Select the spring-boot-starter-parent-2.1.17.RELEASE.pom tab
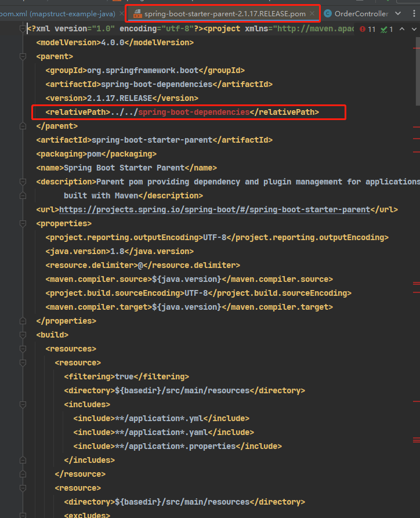 point(225,13)
